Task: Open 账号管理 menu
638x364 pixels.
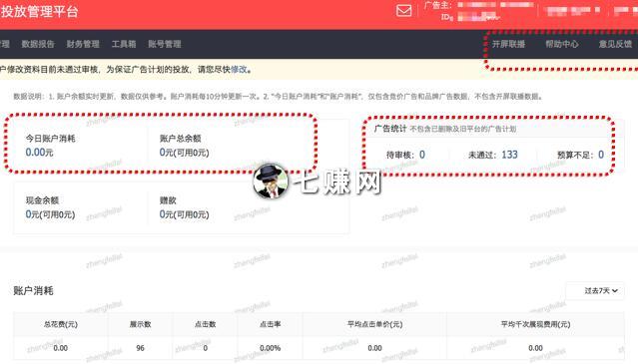Action: 165,44
